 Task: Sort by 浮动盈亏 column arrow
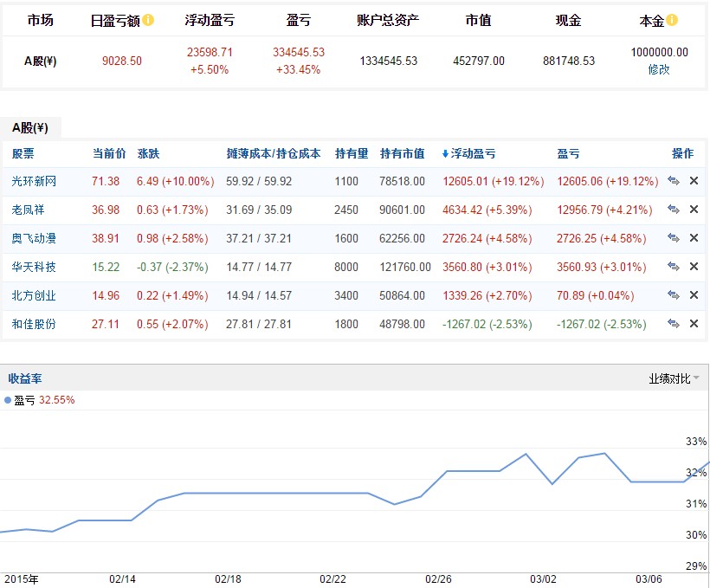(x=445, y=154)
